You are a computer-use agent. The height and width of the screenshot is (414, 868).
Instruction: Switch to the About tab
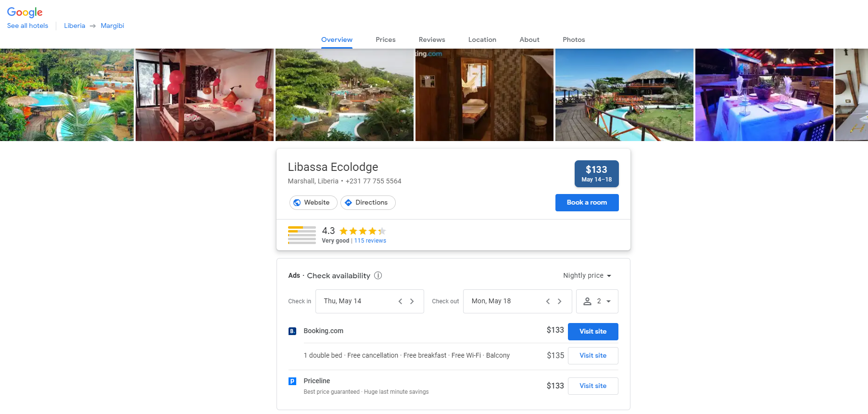pyautogui.click(x=529, y=39)
